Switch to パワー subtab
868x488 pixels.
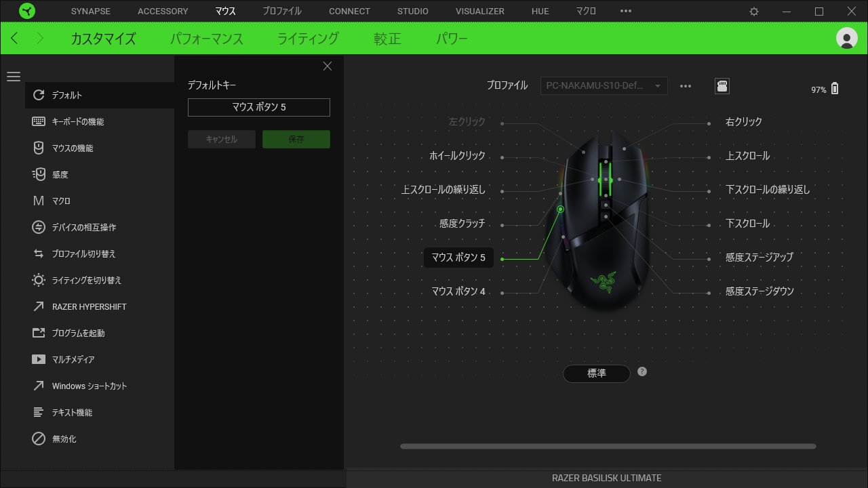click(452, 38)
